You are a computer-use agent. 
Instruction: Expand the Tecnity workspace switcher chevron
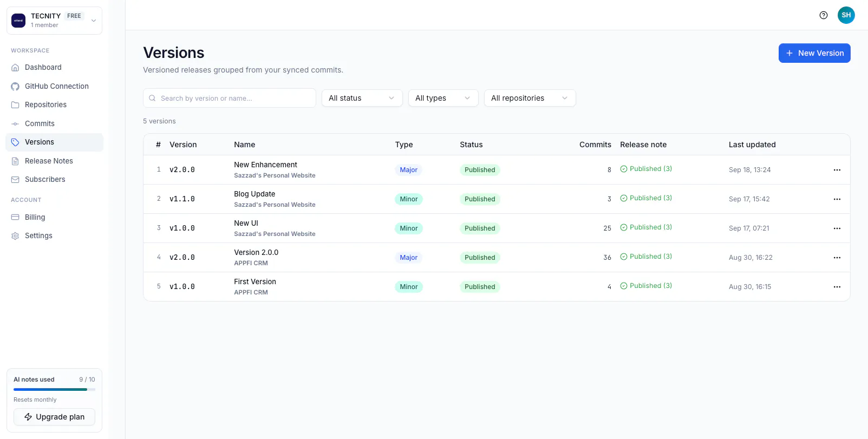click(94, 21)
